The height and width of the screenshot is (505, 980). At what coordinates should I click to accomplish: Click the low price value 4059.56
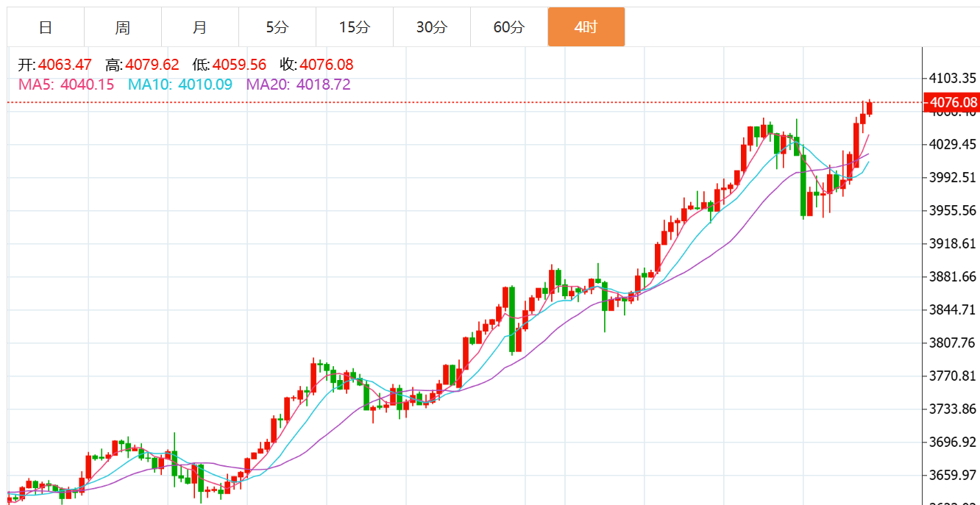[x=239, y=65]
